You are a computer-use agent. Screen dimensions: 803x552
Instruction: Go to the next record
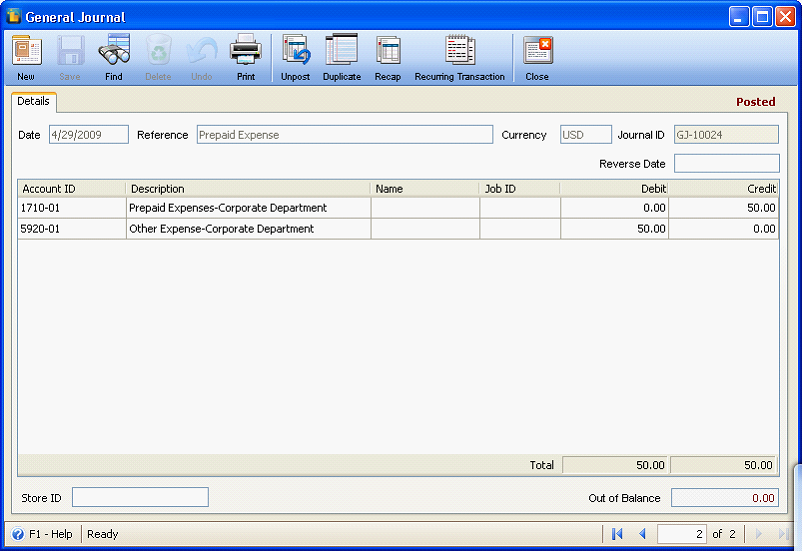click(758, 534)
